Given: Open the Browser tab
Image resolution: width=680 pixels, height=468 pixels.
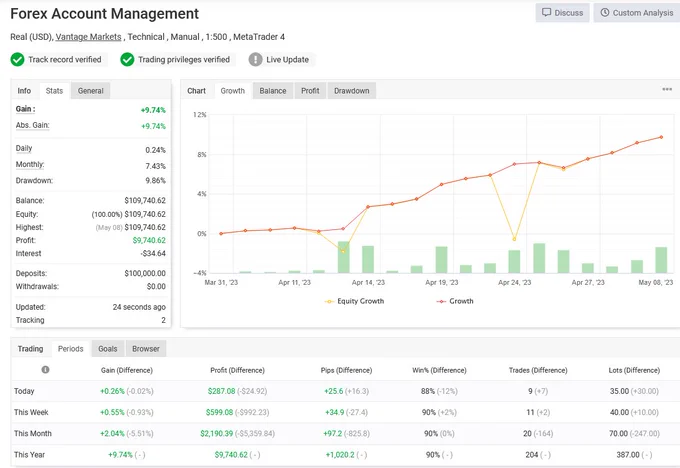Looking at the screenshot, I should [146, 349].
